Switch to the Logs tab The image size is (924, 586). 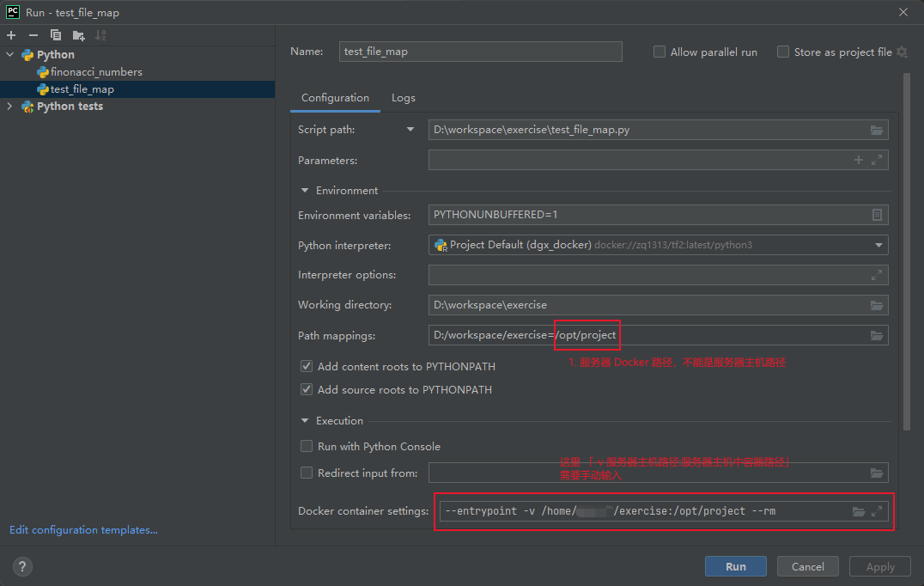pyautogui.click(x=403, y=97)
